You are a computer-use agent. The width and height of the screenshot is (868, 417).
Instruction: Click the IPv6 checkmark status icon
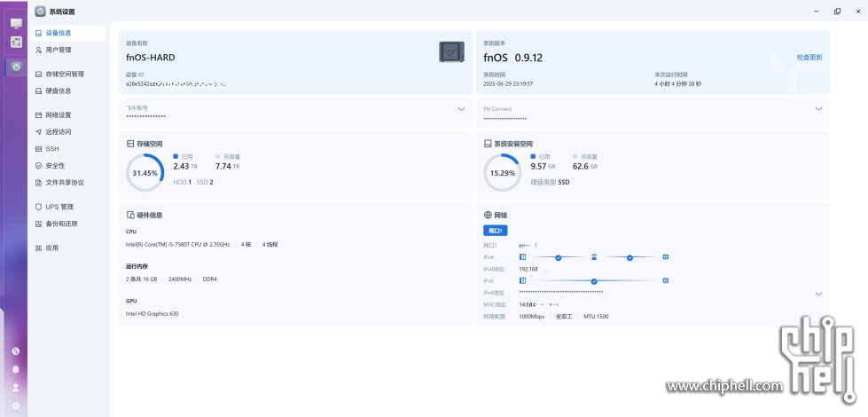594,281
